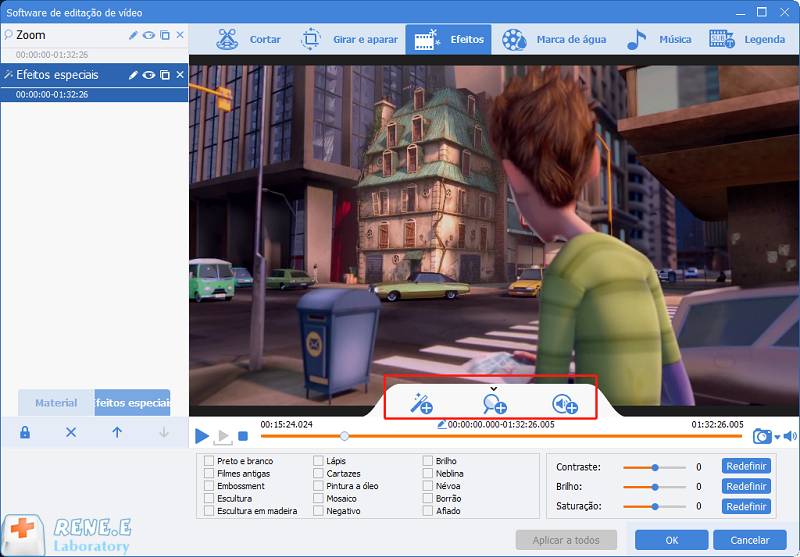Click the timeline playhead marker
This screenshot has width=800, height=557.
tap(344, 436)
